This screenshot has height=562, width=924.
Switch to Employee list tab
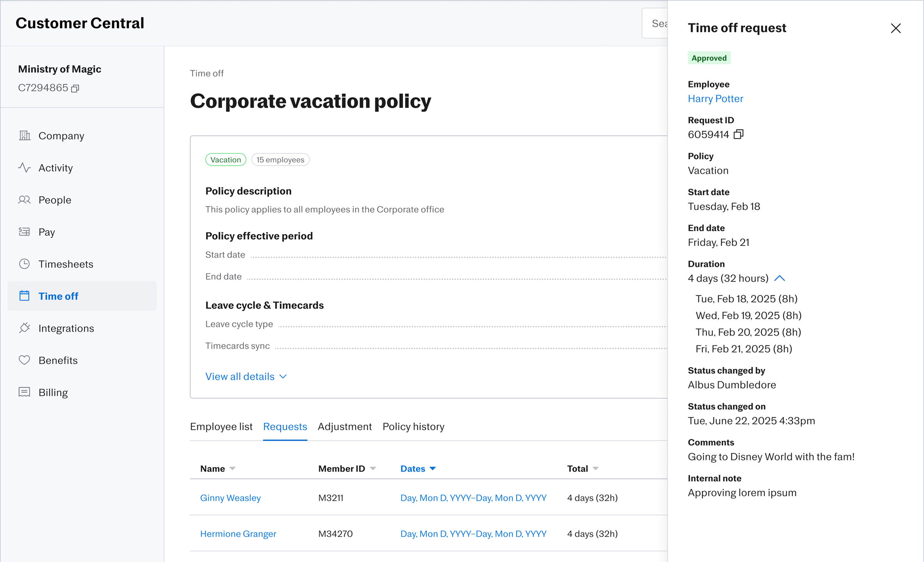tap(221, 427)
